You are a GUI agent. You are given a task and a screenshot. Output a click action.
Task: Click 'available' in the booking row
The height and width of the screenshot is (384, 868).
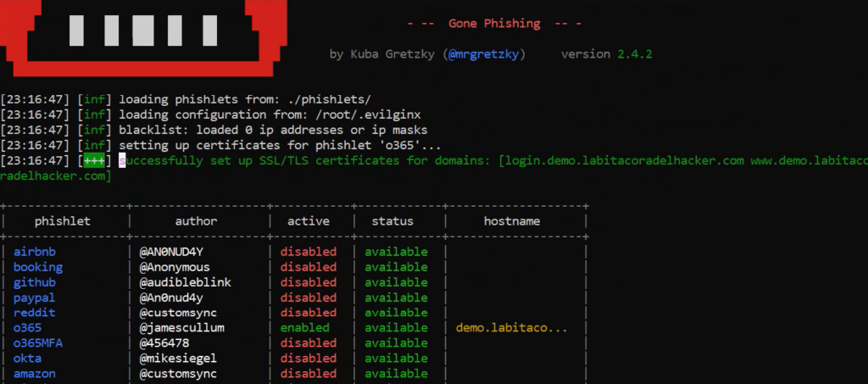[x=396, y=267]
